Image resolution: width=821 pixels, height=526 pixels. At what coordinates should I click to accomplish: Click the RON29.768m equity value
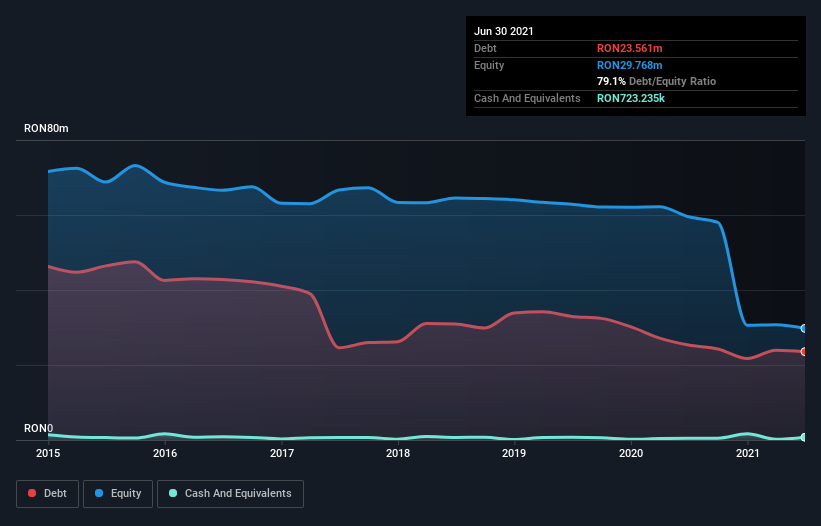pos(629,65)
